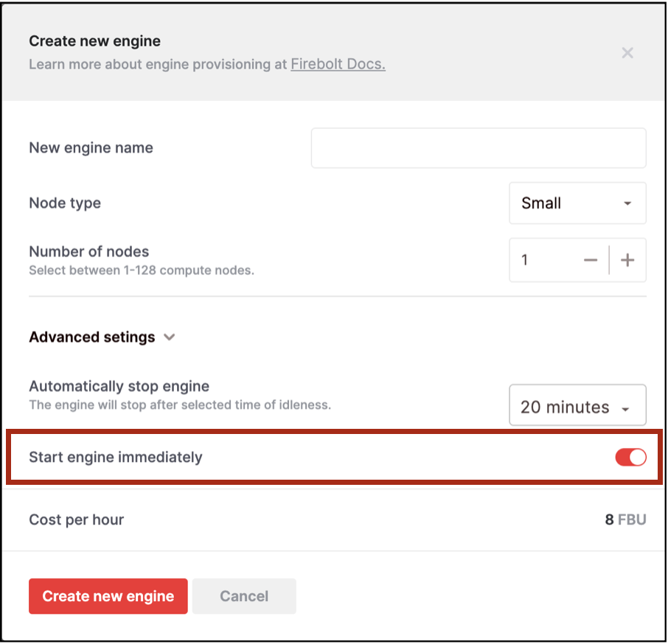The width and height of the screenshot is (668, 644).
Task: Disable the Start engine immediately toggle
Action: point(630,458)
